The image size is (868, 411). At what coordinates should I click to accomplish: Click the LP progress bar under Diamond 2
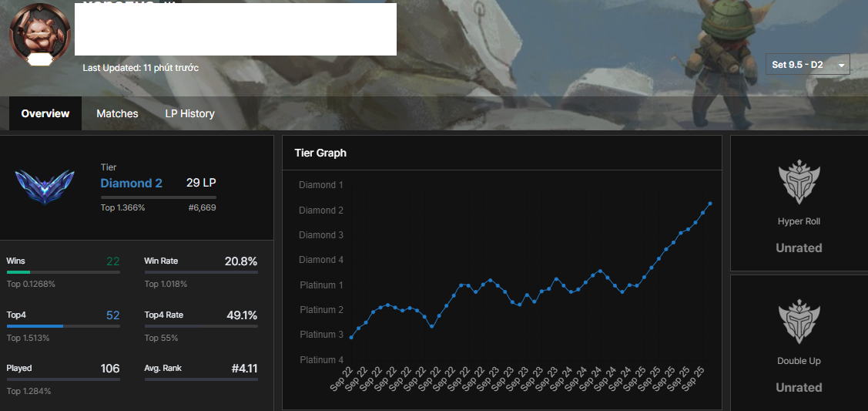tap(159, 197)
